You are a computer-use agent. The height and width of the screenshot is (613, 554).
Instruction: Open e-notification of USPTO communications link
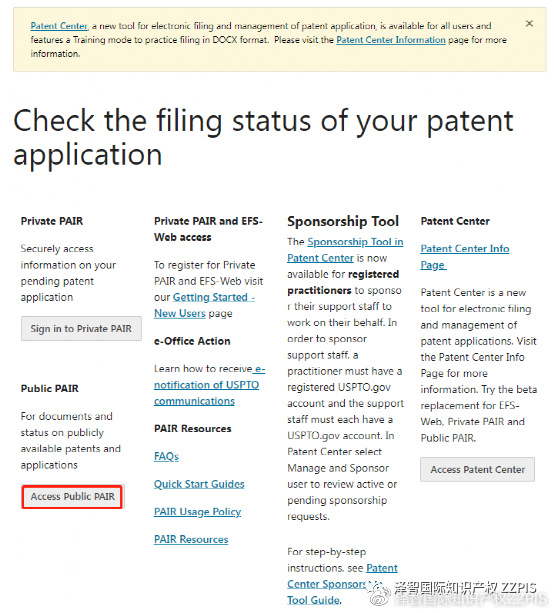coord(210,385)
